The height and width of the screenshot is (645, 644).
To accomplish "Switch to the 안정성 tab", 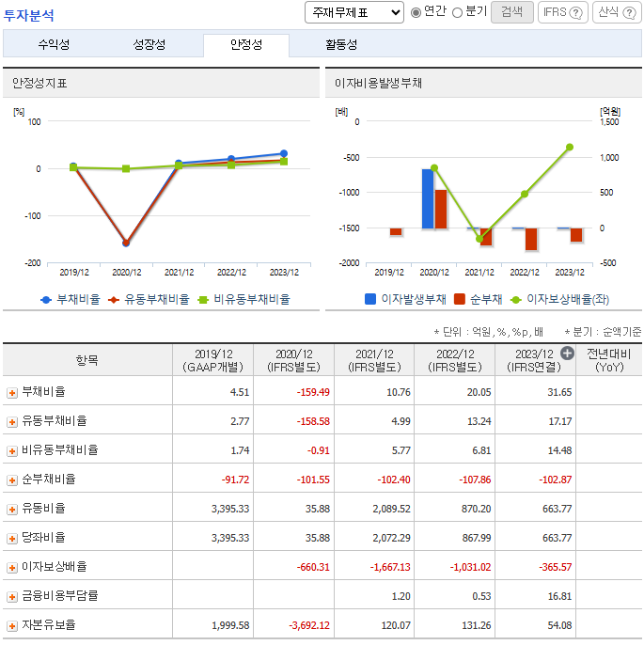I will [246, 44].
